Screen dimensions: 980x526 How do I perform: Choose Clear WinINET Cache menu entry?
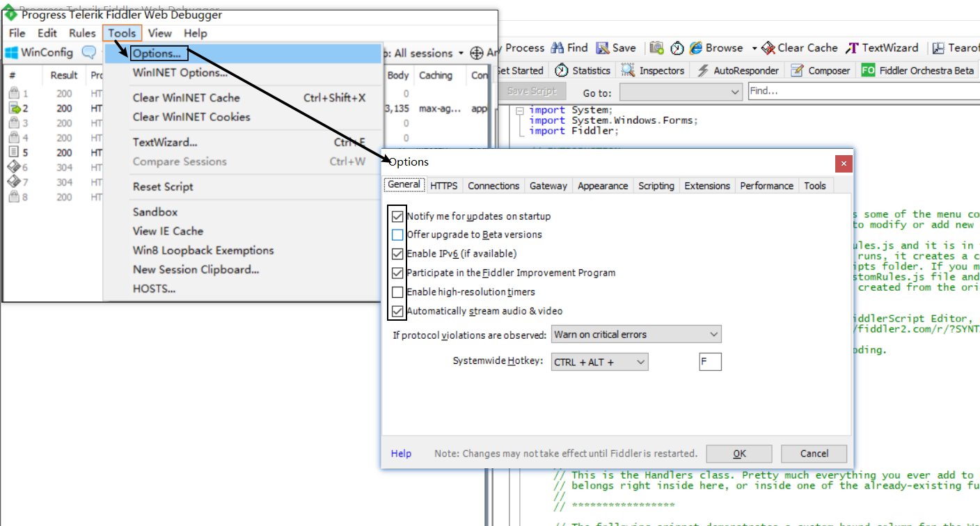point(244,98)
